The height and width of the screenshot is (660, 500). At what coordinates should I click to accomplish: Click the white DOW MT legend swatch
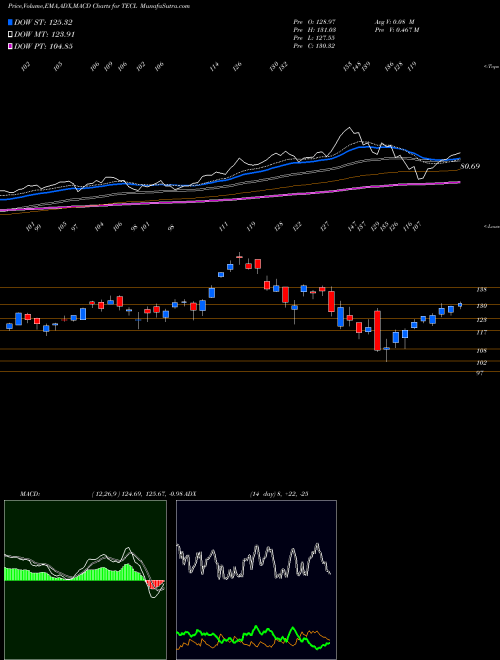pos(10,34)
